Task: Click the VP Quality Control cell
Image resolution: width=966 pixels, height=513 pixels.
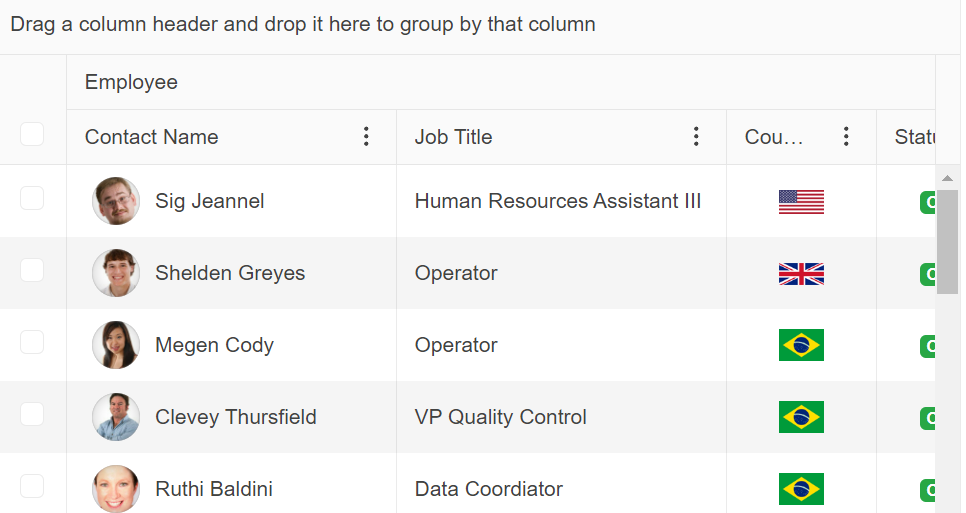Action: [x=501, y=417]
